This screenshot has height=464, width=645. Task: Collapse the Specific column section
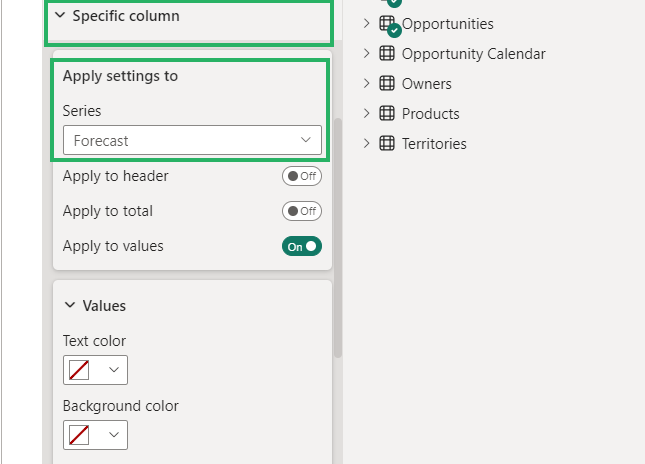pos(60,16)
